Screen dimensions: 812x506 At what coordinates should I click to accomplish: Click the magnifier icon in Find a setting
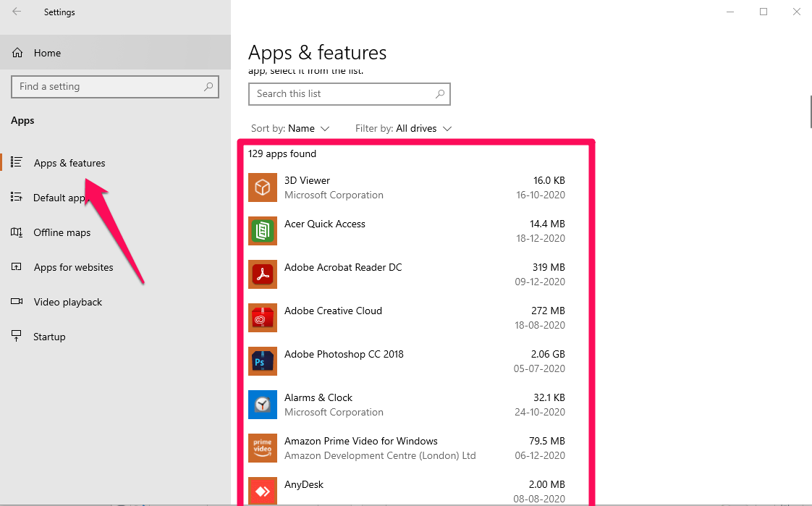point(208,86)
